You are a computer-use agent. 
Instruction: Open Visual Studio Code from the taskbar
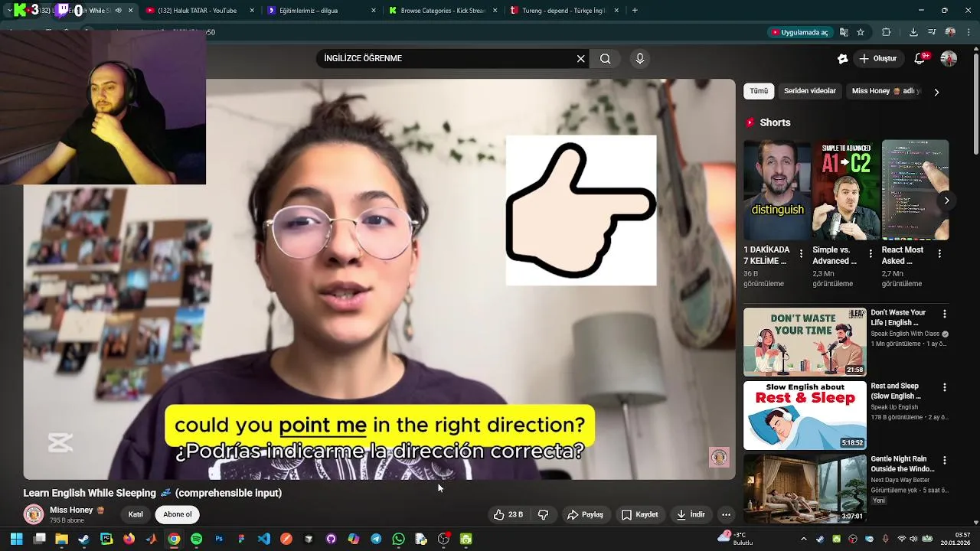pyautogui.click(x=264, y=540)
